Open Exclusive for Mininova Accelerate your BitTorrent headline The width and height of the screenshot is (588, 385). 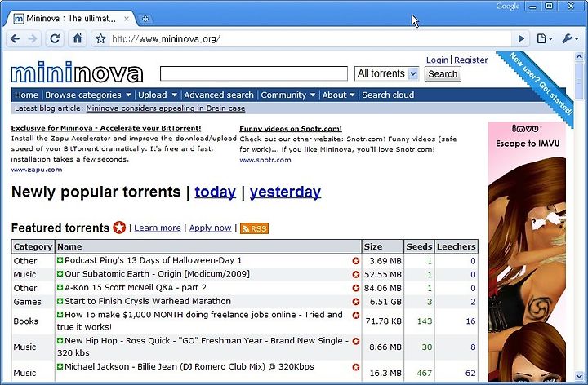tap(106, 128)
